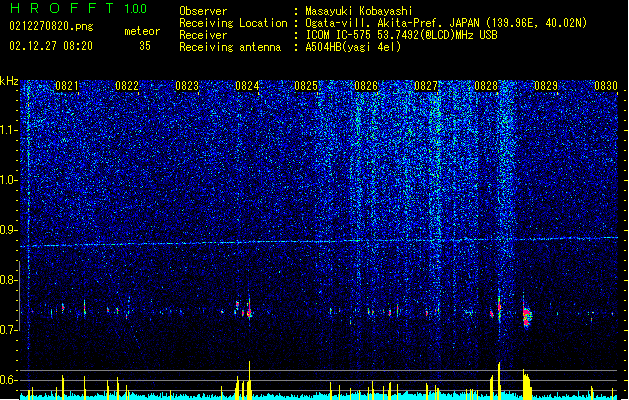Click the 'Receiving Location' label
This screenshot has height=400, width=629.
(x=233, y=23)
